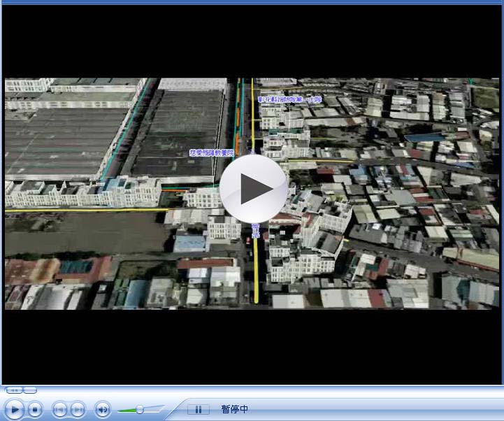Mute the audio with the speaker icon

tap(103, 410)
